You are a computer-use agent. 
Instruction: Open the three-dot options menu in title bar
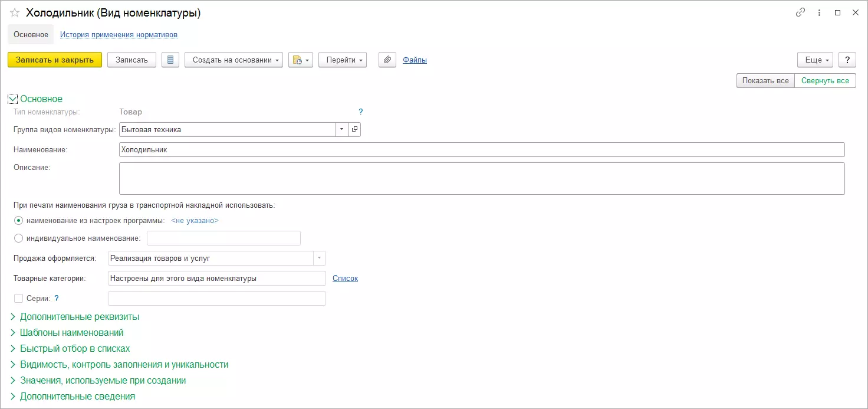[x=819, y=12]
